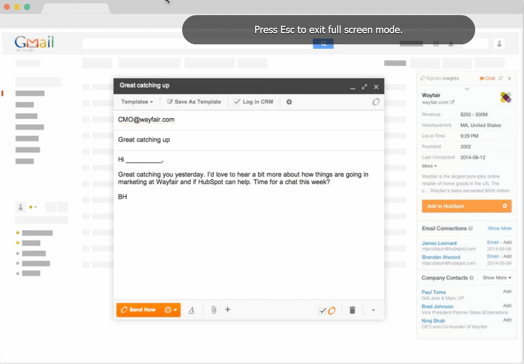Click Save As Template
Viewport: 524px width, 364px height.
(x=194, y=102)
